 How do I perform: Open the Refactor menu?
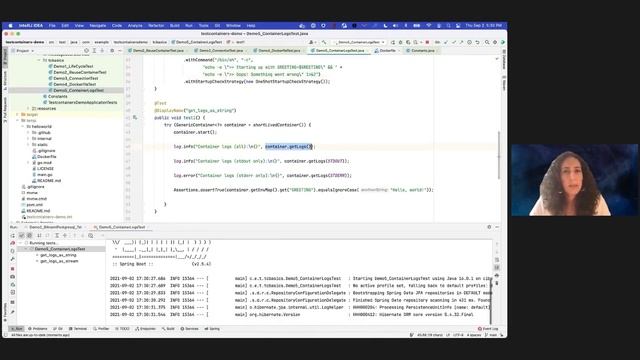coord(156,25)
